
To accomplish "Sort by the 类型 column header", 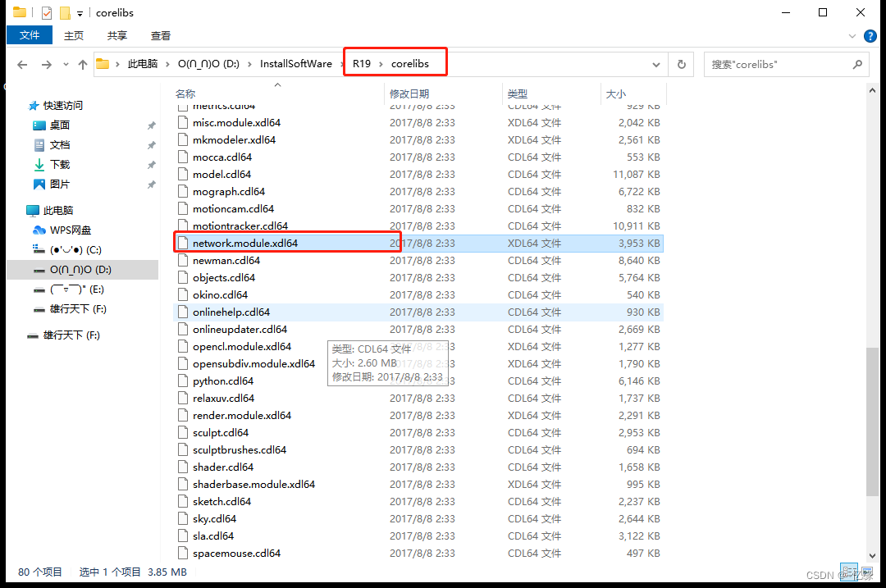I will point(517,93).
